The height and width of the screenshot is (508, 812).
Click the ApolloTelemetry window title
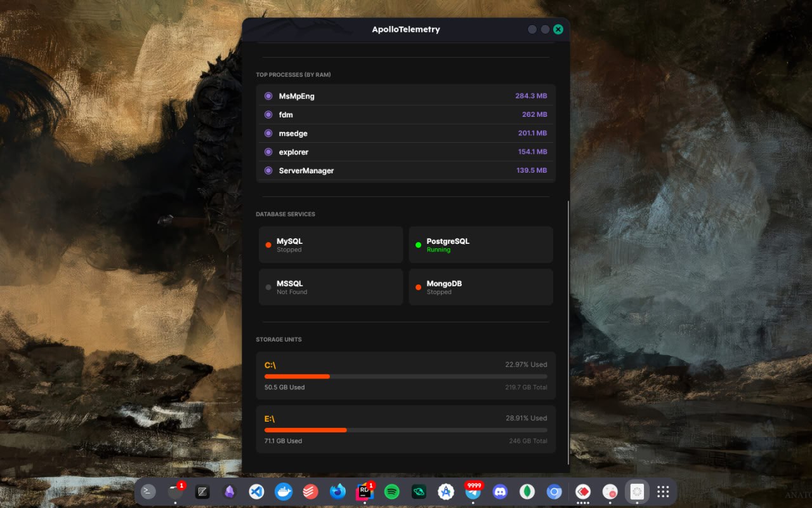pyautogui.click(x=406, y=29)
